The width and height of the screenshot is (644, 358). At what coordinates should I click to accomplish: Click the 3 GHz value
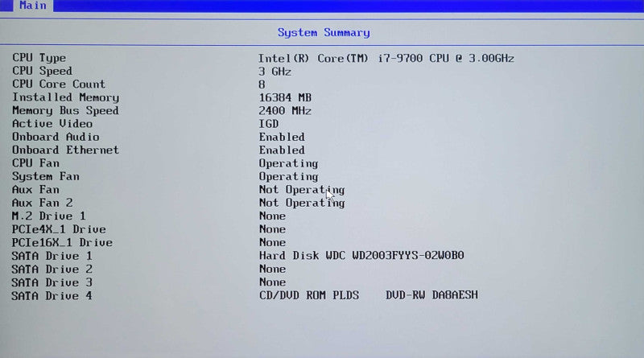(275, 72)
